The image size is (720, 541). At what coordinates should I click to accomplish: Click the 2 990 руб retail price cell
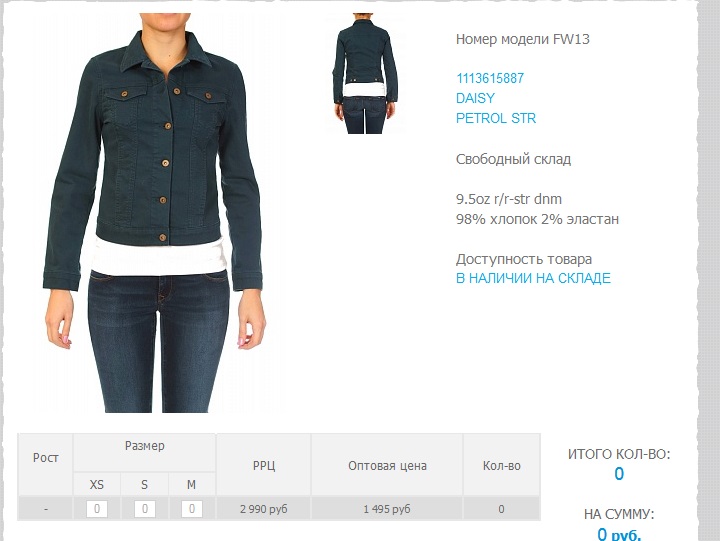264,509
